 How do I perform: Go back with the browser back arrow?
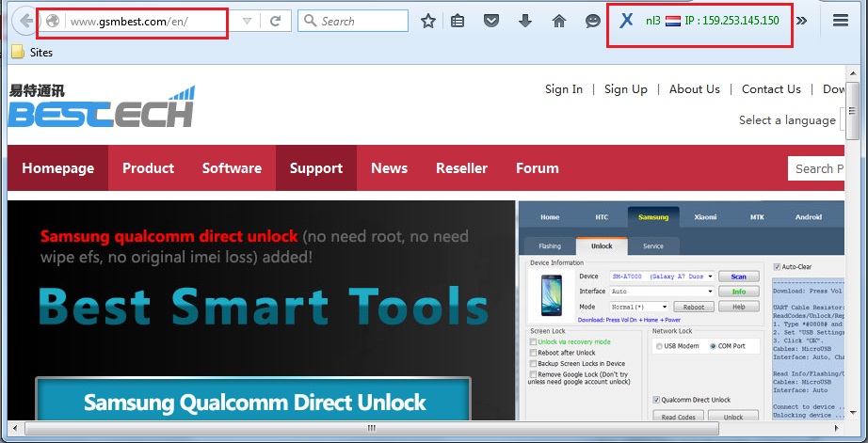coord(25,21)
